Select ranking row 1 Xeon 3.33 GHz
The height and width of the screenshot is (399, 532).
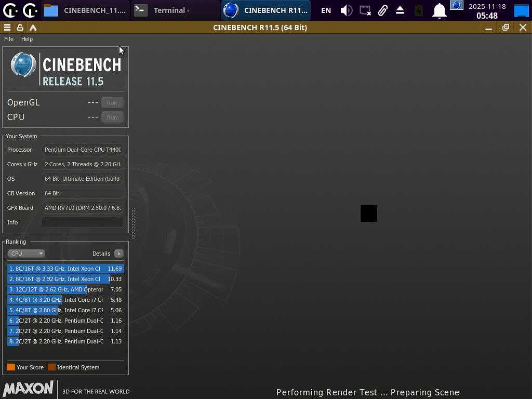point(65,269)
